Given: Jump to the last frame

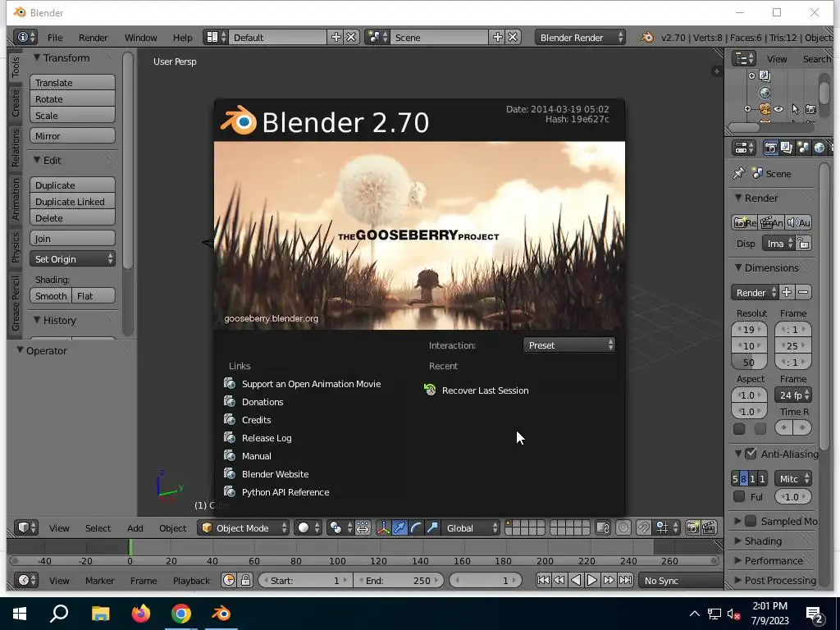Looking at the screenshot, I should click(x=625, y=580).
